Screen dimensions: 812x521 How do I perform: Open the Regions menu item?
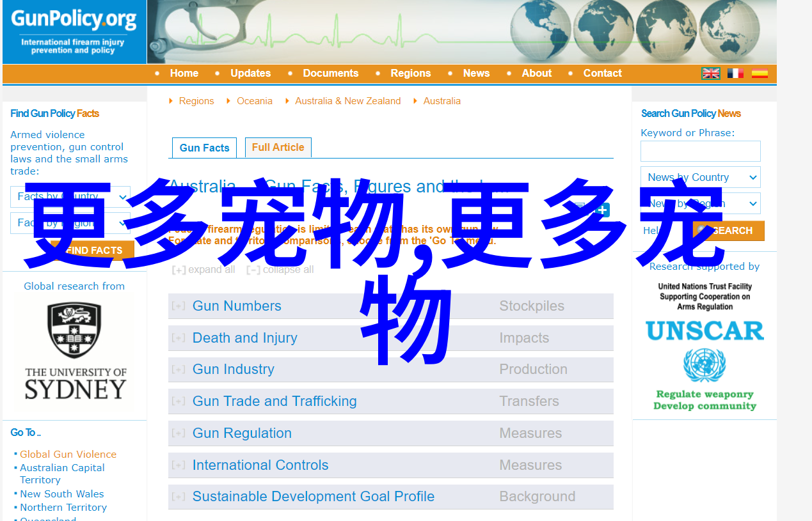(x=411, y=74)
